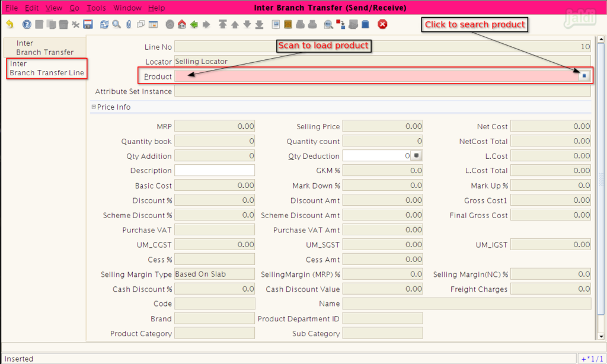Exit the window with the red X icon

coord(382,24)
